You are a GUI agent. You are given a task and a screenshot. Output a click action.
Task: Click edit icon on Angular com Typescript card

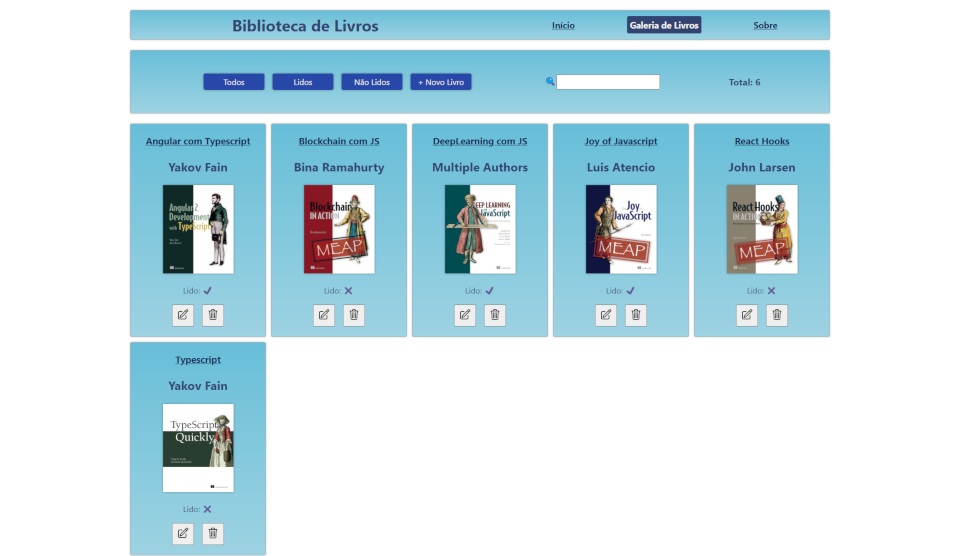click(183, 315)
